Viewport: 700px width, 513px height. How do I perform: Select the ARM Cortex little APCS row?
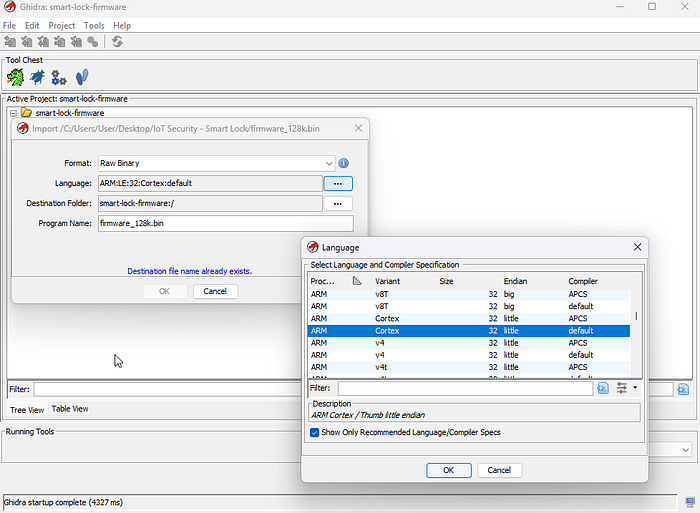(469, 318)
